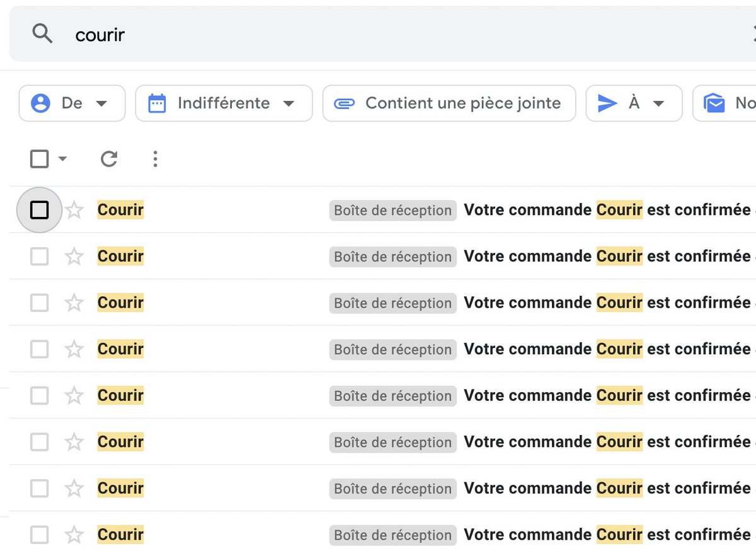
Task: Click the "Boîte de réception" label on the first email
Action: [393, 211]
